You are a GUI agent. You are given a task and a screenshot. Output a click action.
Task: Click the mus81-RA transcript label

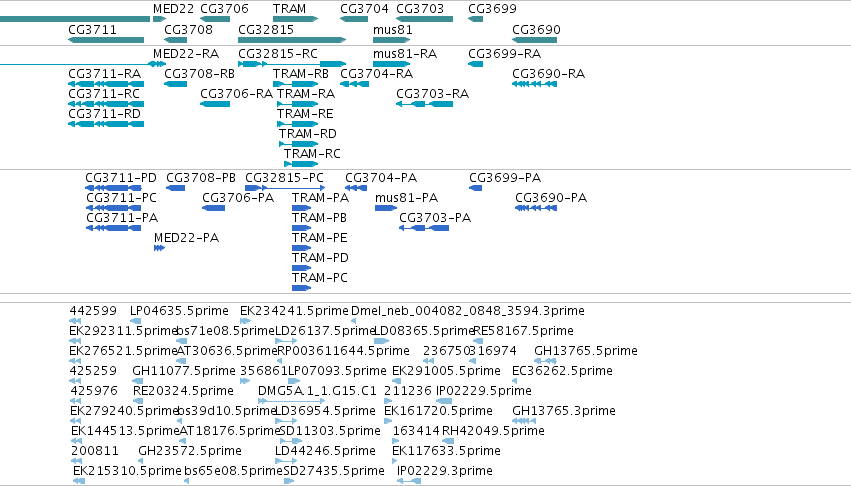point(405,54)
